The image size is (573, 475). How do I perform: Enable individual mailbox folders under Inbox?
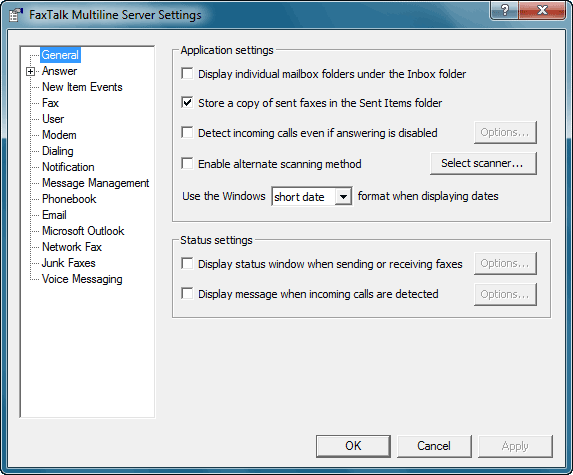[187, 73]
